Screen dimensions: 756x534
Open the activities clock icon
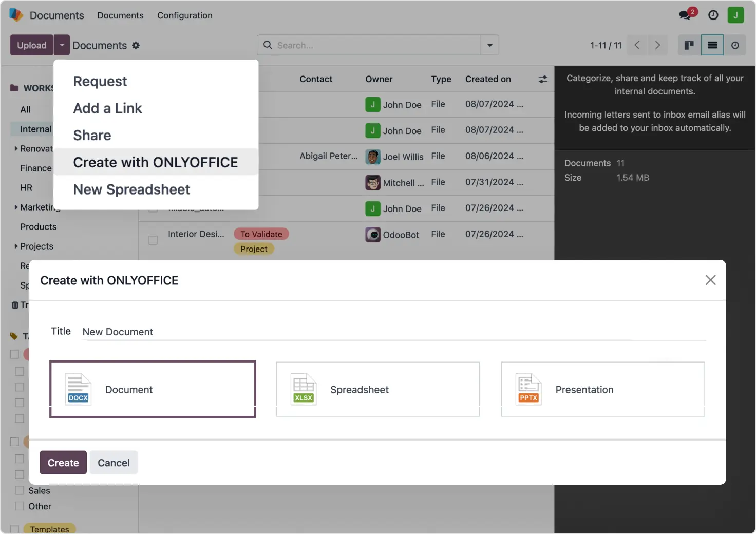click(x=713, y=15)
